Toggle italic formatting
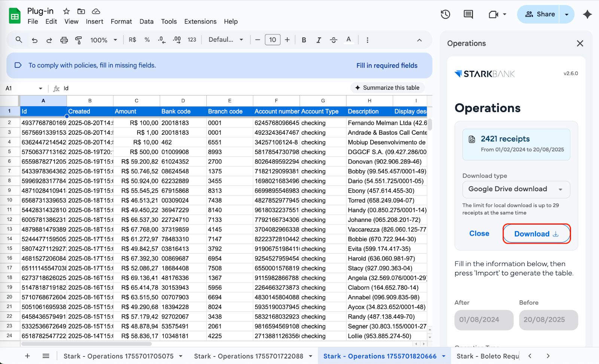This screenshot has height=364, width=599. [319, 40]
